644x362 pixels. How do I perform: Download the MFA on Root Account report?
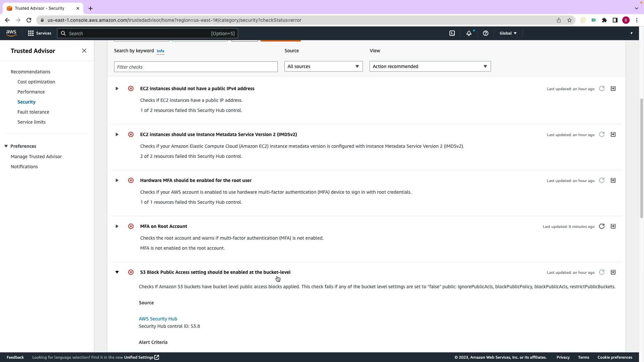(x=613, y=226)
